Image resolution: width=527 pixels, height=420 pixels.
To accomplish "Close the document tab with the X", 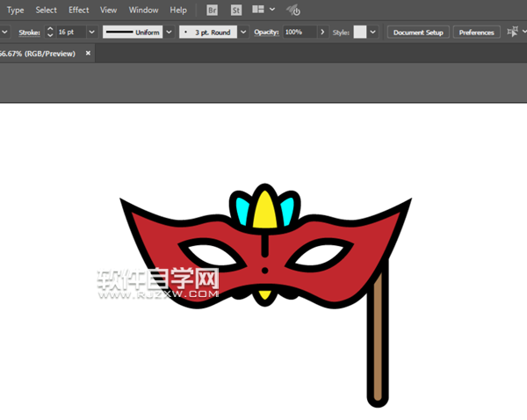I will [x=88, y=53].
